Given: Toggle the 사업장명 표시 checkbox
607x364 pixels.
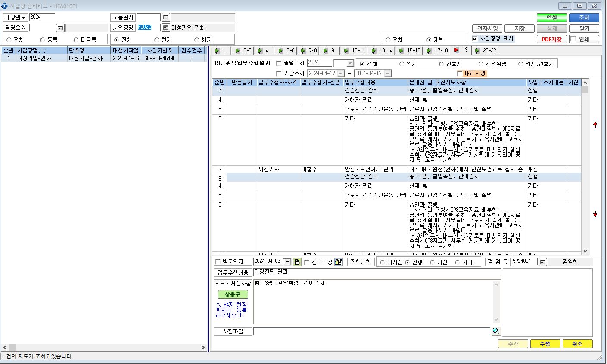Looking at the screenshot, I should click(x=475, y=39).
